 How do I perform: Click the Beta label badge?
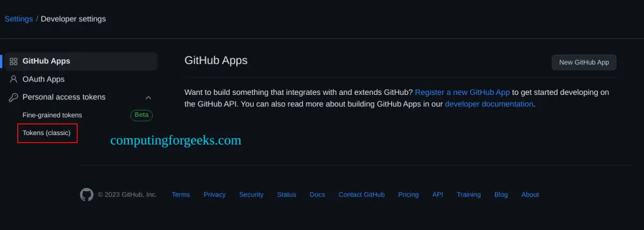click(142, 116)
